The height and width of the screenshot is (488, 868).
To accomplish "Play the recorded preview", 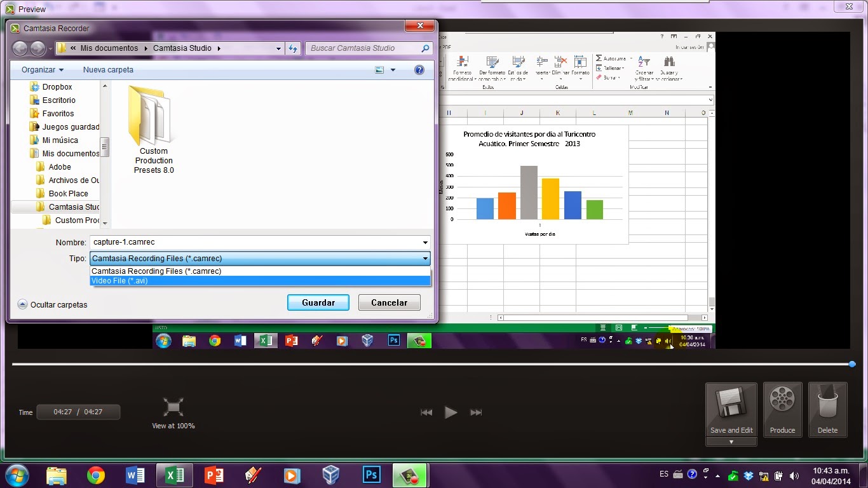I will [451, 412].
